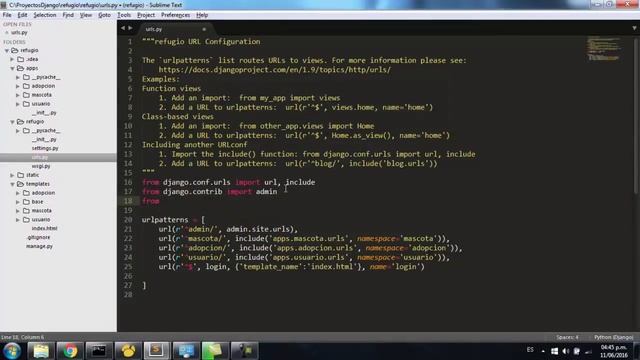Click 'Line 18, Column 6' in status bar
Screen dimensions: 640x360
click(x=22, y=337)
